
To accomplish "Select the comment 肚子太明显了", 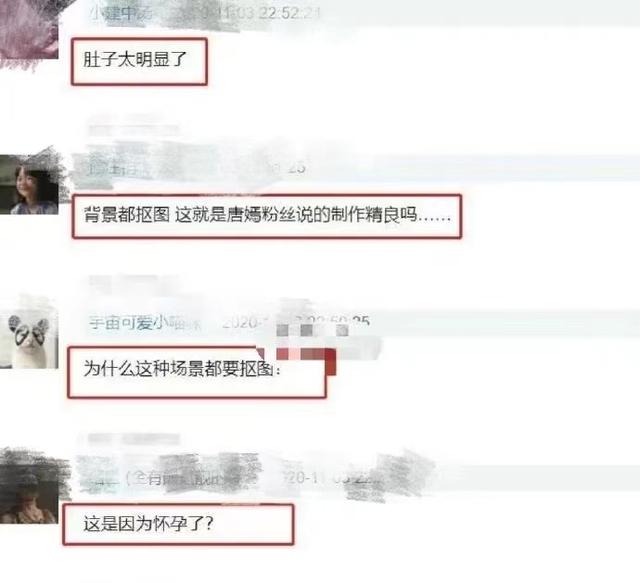I will coord(139,61).
